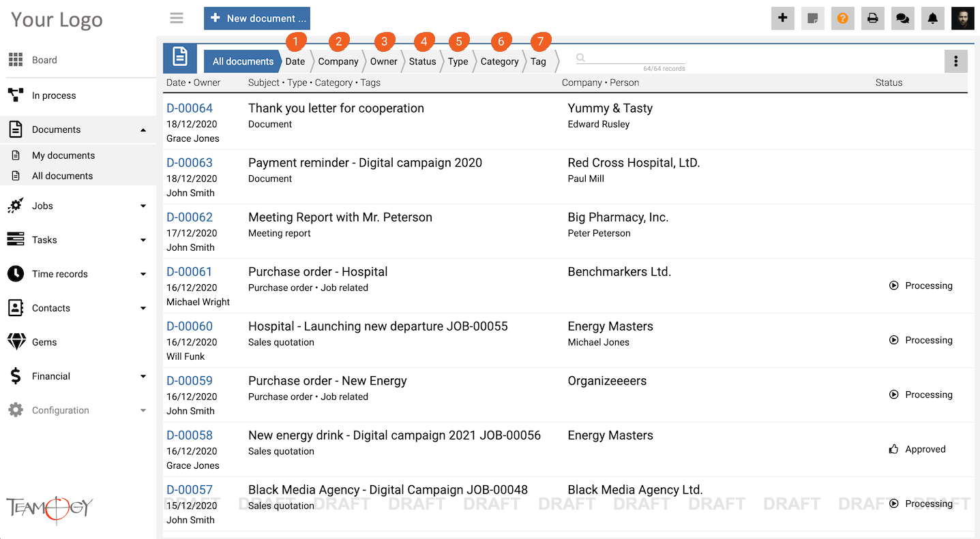Click the New document button
Image resolution: width=980 pixels, height=539 pixels.
click(257, 18)
